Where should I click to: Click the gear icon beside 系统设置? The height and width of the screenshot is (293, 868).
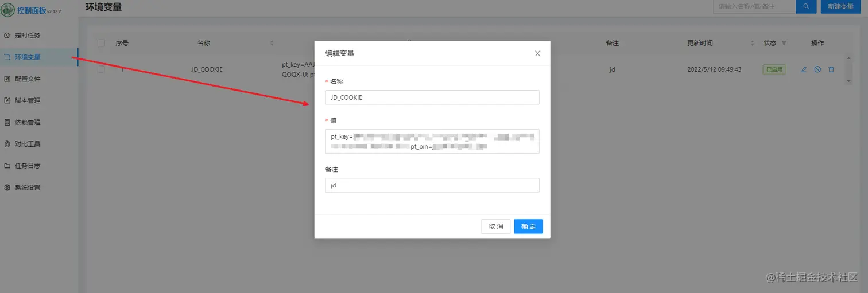pyautogui.click(x=7, y=187)
